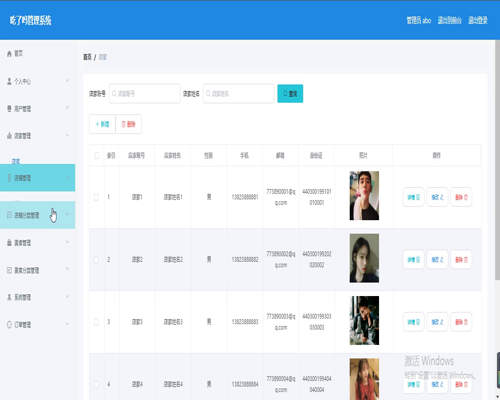Click the photo thumbnail in row 4
The height and width of the screenshot is (400, 500).
click(364, 379)
